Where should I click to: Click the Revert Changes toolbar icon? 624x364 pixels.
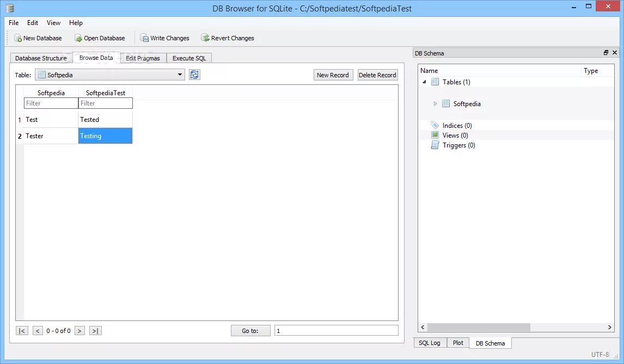[x=205, y=38]
